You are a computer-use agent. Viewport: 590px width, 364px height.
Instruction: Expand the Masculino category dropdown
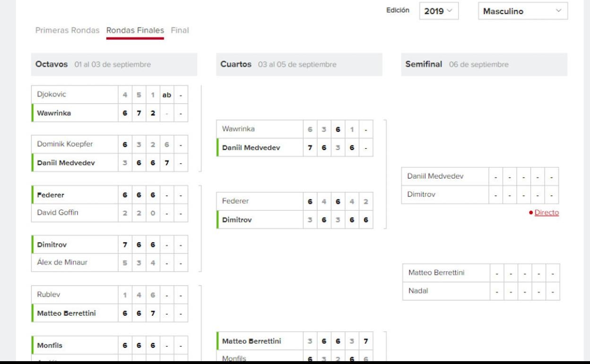[x=522, y=11]
